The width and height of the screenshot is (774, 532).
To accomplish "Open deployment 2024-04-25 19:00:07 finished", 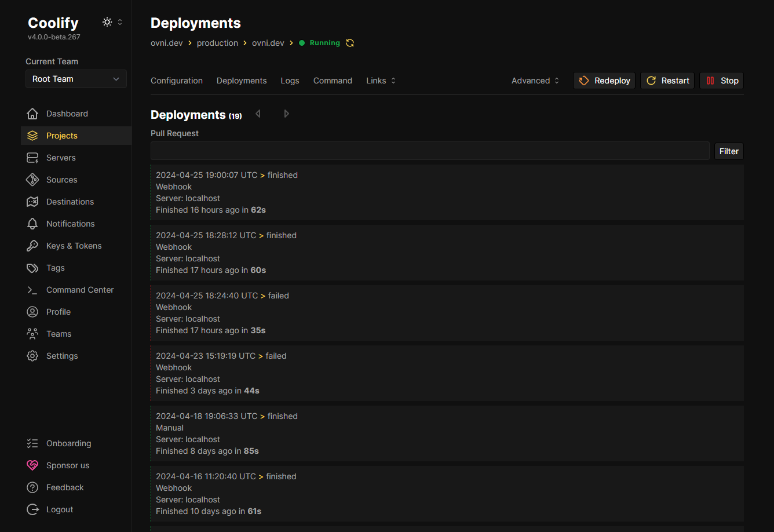I will pos(447,192).
